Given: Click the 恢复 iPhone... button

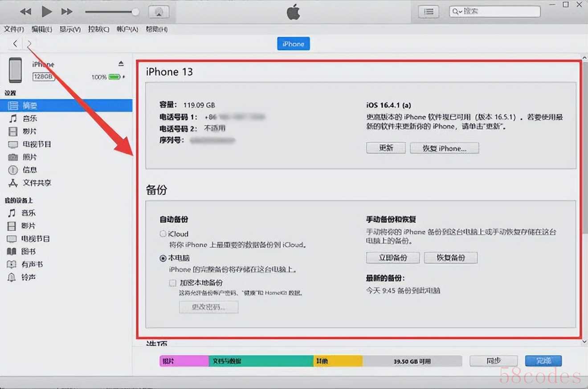Looking at the screenshot, I should coord(445,148).
